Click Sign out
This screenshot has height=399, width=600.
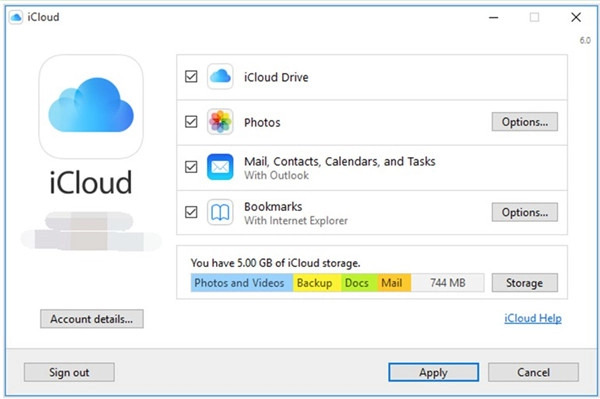pos(69,372)
